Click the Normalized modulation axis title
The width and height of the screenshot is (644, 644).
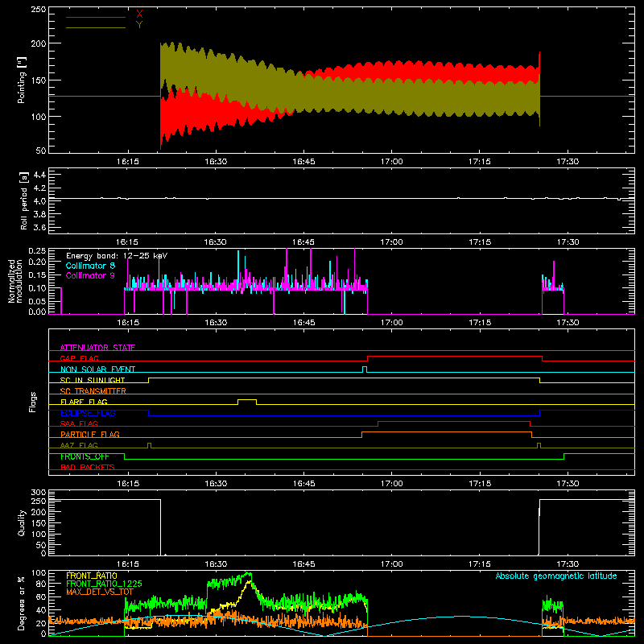tap(15, 281)
